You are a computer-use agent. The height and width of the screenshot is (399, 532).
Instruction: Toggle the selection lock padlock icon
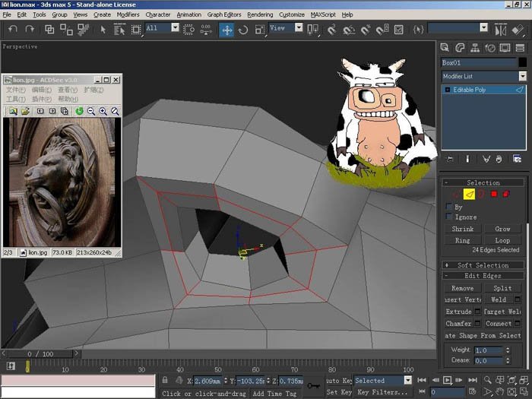click(165, 380)
